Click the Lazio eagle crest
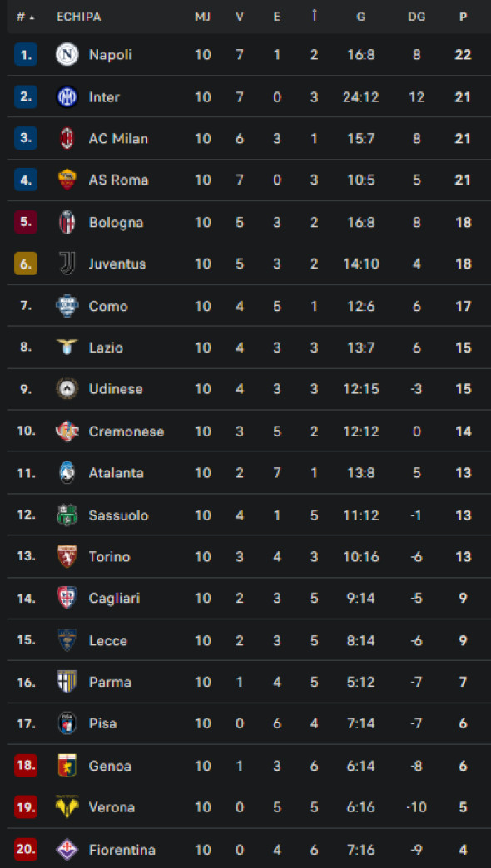The height and width of the screenshot is (868, 491). 68,348
